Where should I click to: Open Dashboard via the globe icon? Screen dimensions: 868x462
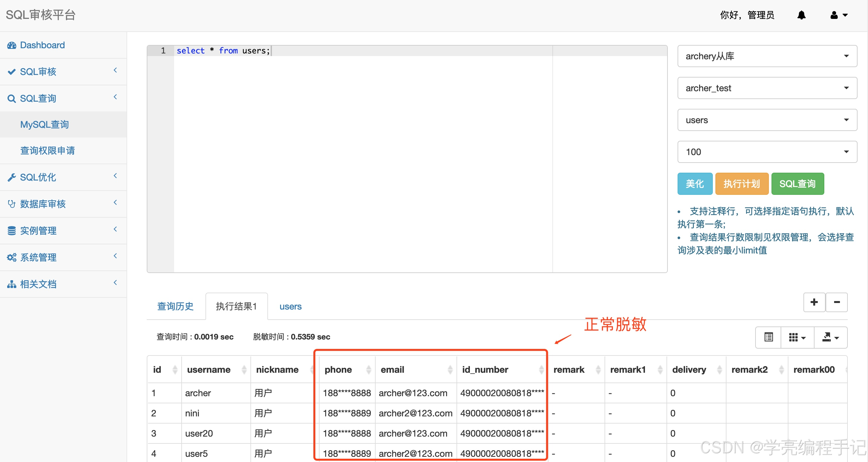12,45
